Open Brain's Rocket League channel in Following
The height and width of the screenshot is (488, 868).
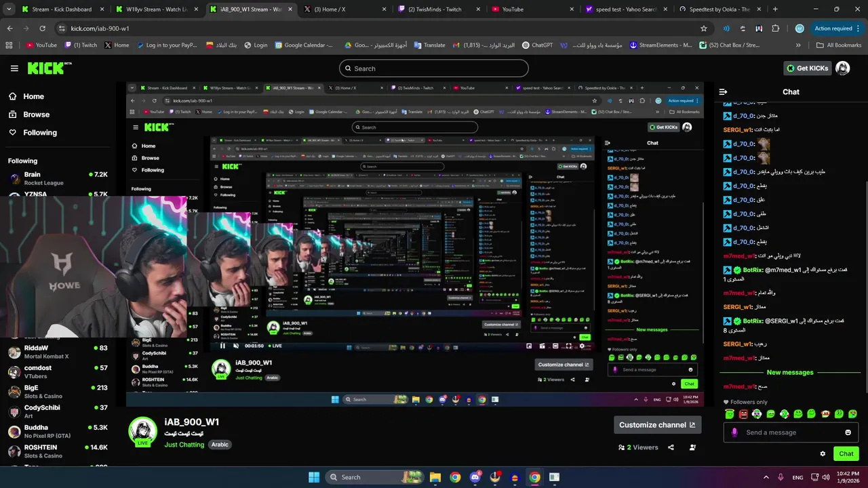coord(57,179)
